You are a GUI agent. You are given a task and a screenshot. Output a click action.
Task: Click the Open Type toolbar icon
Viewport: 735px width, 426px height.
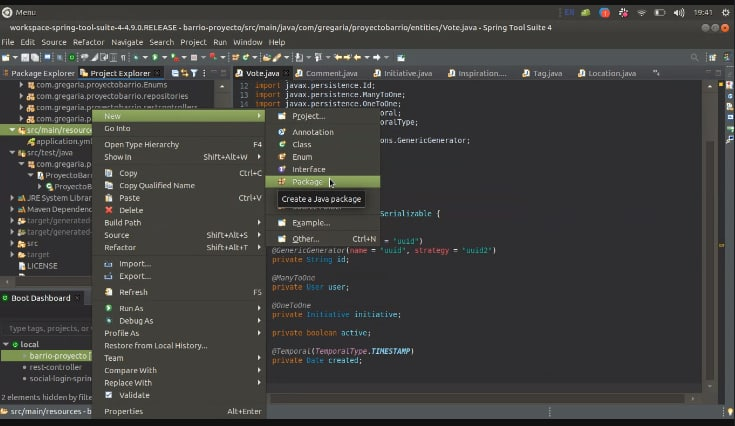pyautogui.click(x=267, y=58)
